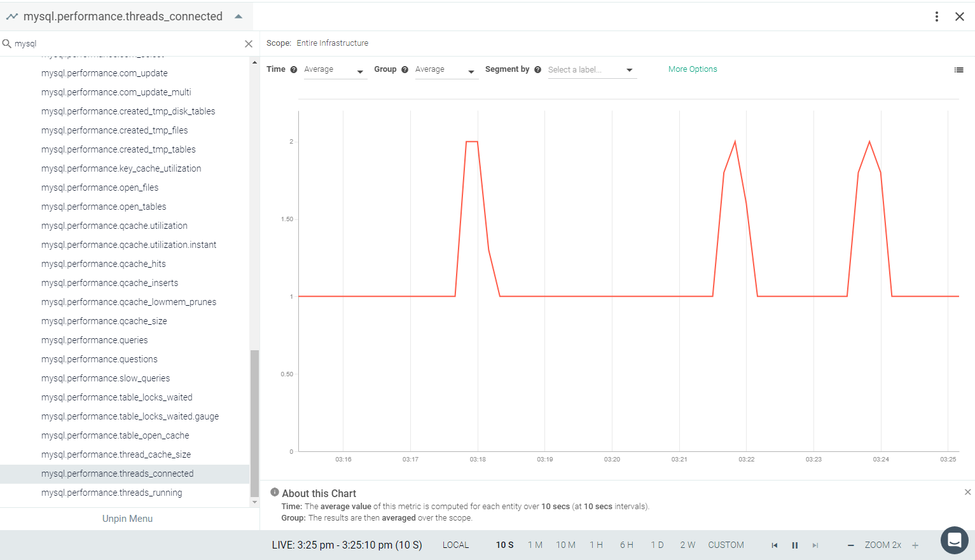This screenshot has height=560, width=975.
Task: Select the 10 S time range
Action: tap(504, 545)
